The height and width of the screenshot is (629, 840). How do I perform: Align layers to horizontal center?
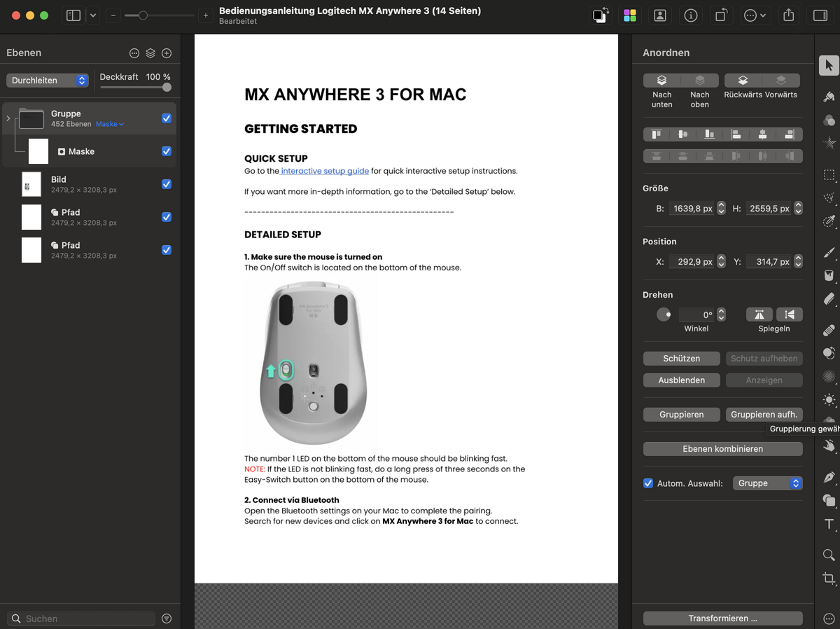pos(763,134)
